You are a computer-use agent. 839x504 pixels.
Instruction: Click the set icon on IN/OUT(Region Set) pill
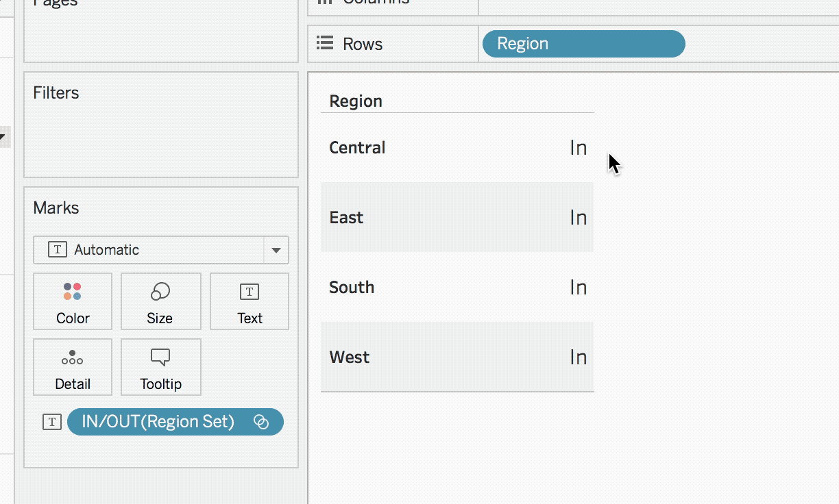(x=261, y=422)
